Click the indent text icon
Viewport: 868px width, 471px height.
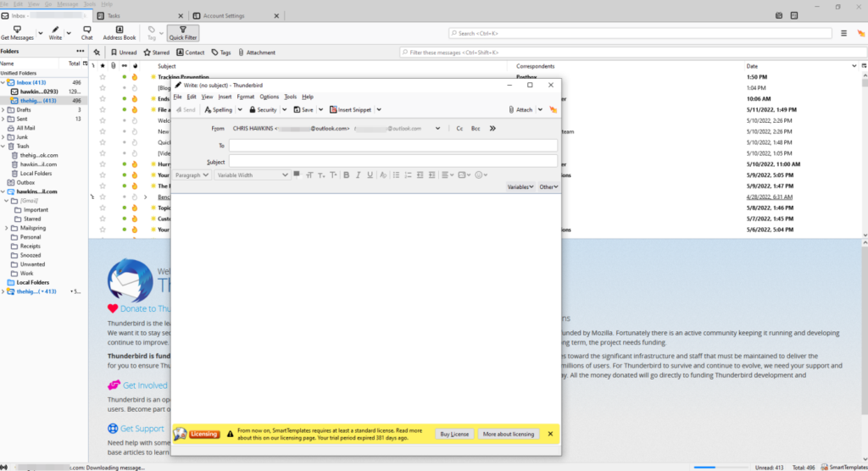point(431,175)
